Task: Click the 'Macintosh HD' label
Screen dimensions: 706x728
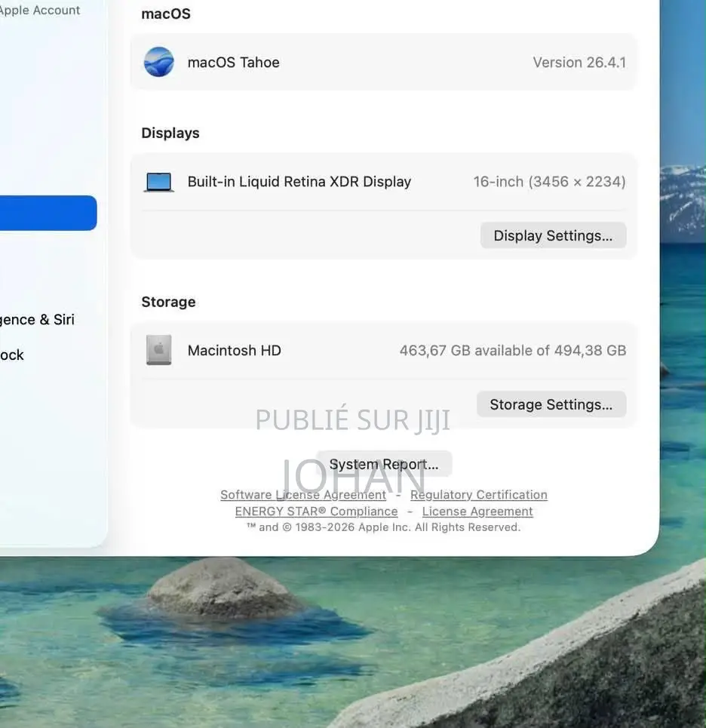Action: pos(235,350)
